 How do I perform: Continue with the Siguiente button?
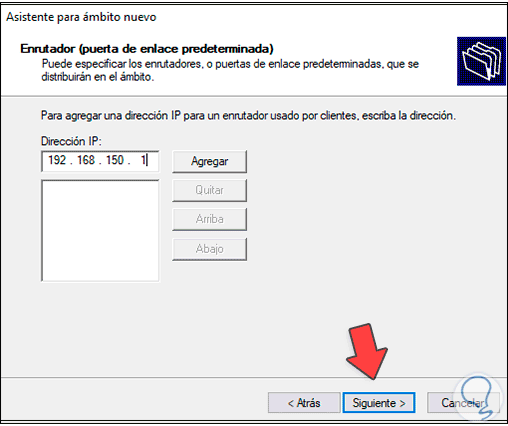[x=379, y=403]
